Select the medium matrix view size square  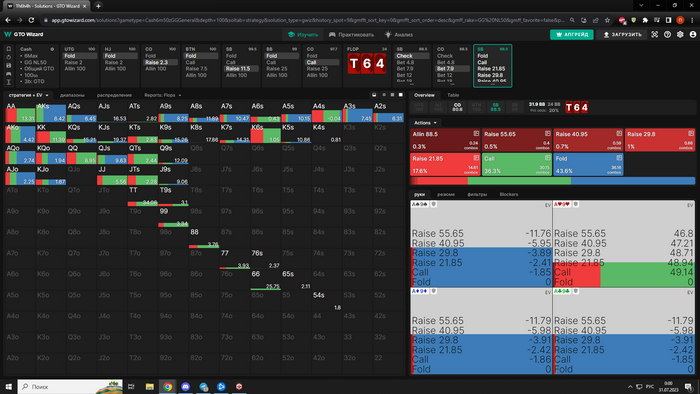click(392, 95)
